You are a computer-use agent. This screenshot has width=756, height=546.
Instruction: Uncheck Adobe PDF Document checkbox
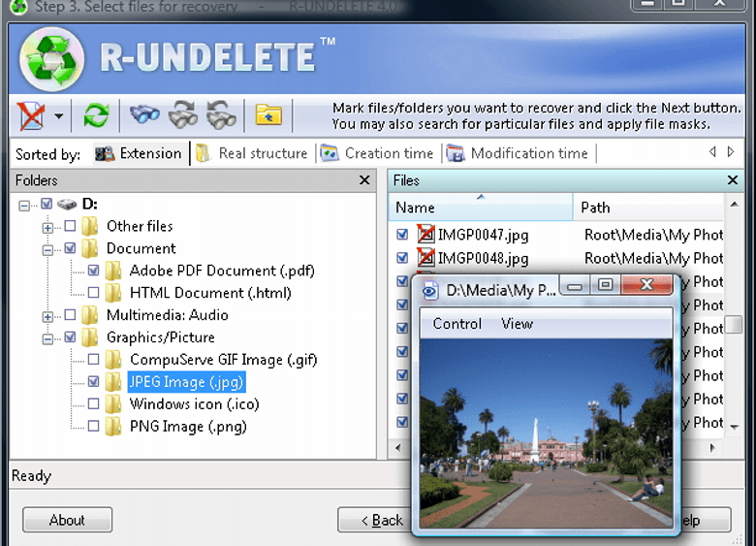pyautogui.click(x=93, y=271)
